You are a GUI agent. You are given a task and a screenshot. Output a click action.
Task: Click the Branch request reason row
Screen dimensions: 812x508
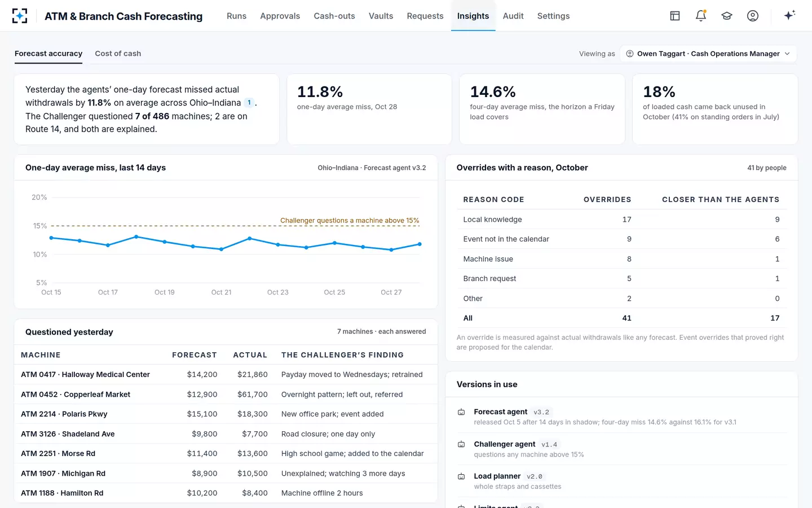621,279
